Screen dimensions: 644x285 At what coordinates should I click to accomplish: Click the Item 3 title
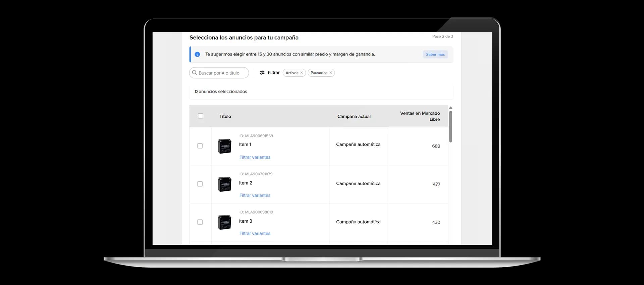tap(246, 221)
